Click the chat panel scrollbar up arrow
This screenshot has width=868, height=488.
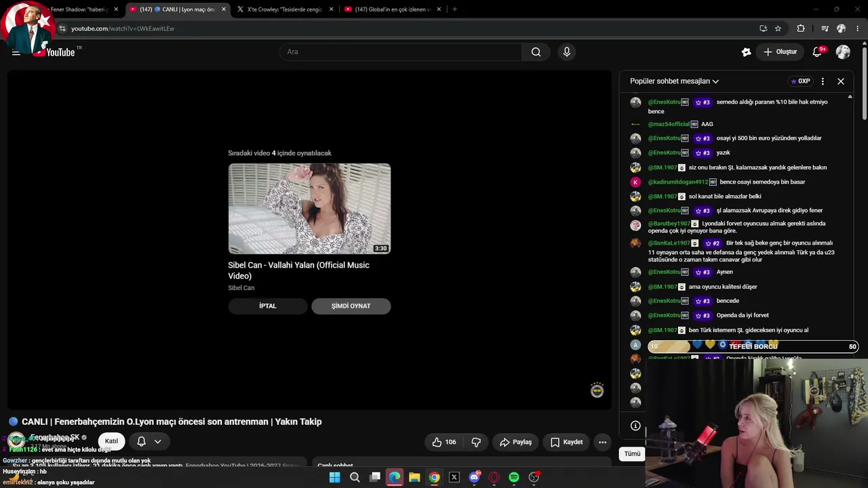tap(850, 97)
